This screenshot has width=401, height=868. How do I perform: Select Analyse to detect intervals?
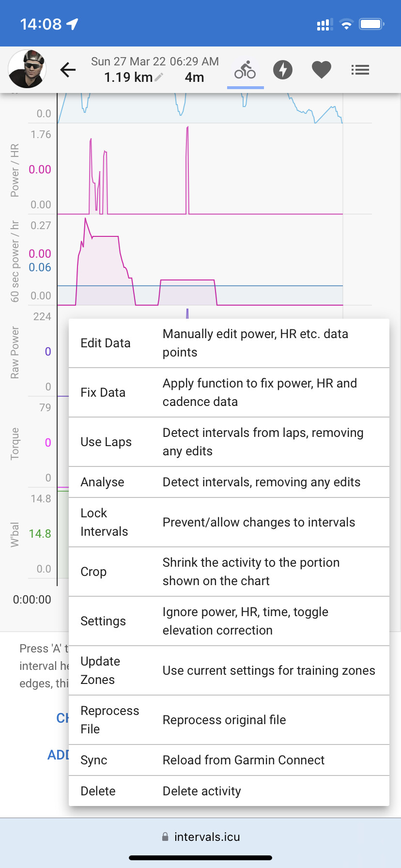pos(229,482)
